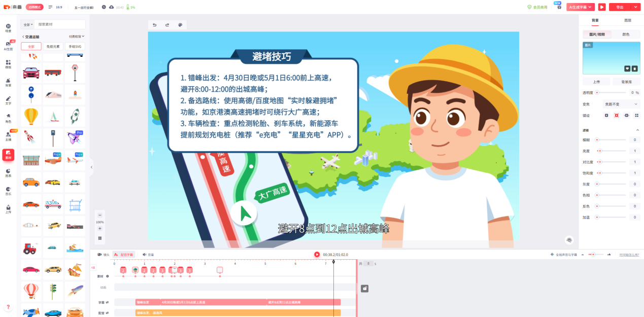Open the 背景库 background library

(x=626, y=82)
